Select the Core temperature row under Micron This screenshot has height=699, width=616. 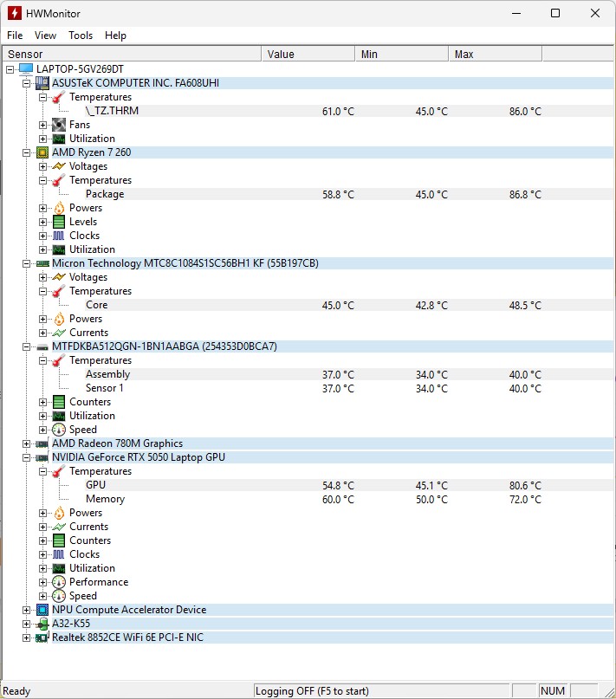pos(349,306)
